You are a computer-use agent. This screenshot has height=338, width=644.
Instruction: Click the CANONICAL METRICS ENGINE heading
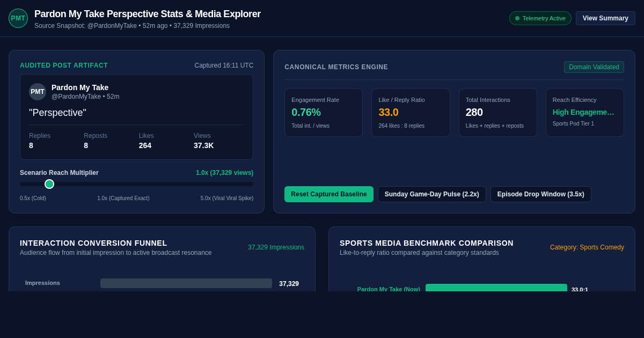click(x=336, y=67)
